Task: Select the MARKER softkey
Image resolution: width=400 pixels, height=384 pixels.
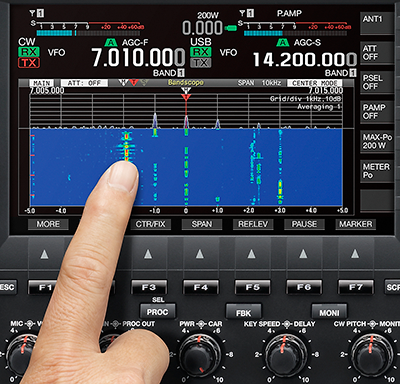Action: coord(356,224)
